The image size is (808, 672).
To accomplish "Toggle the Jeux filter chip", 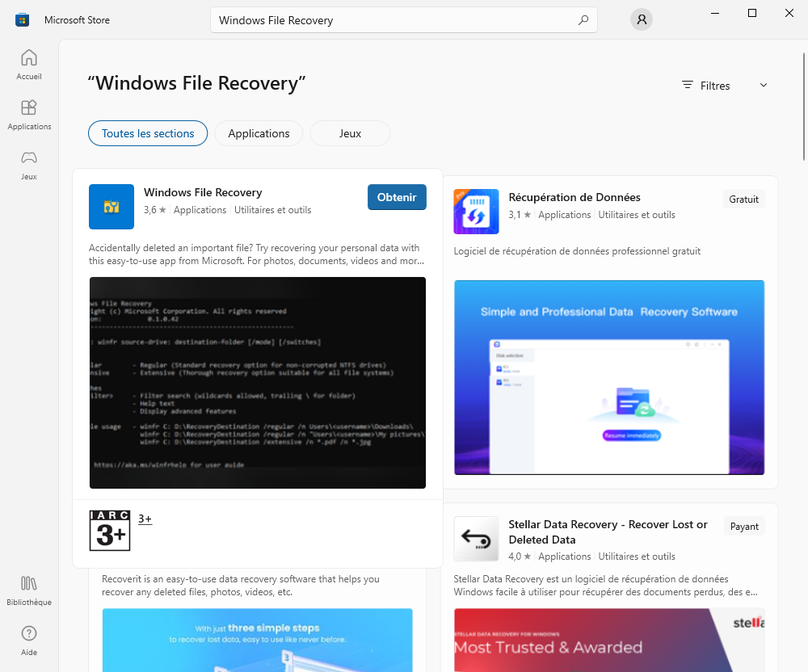I will [350, 133].
